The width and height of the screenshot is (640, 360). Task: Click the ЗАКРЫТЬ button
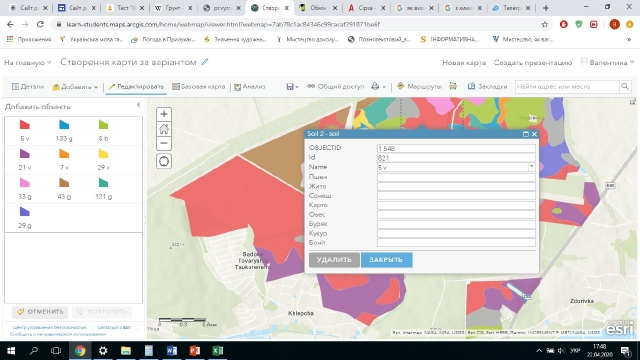[386, 260]
